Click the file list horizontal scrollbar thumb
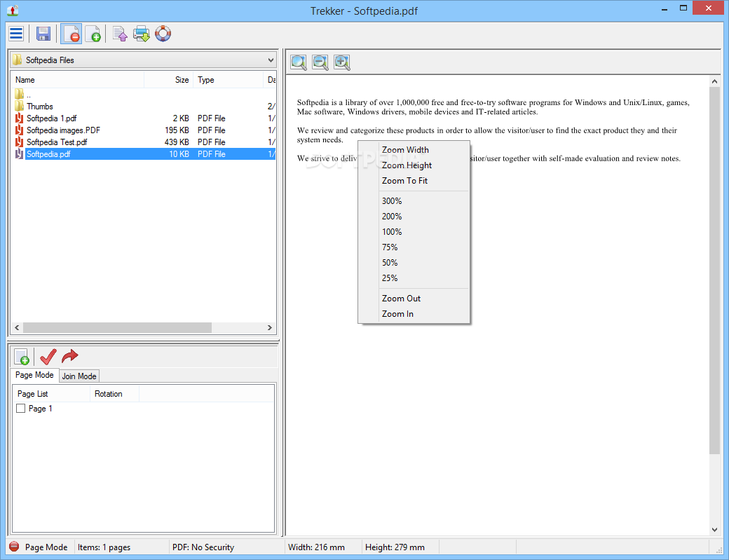The width and height of the screenshot is (729, 560). pos(117,327)
